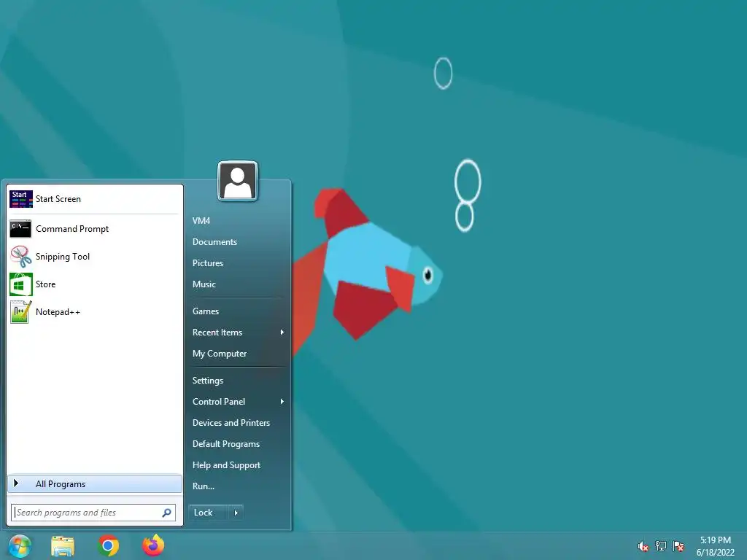Click the Start Screen text label

(x=58, y=199)
